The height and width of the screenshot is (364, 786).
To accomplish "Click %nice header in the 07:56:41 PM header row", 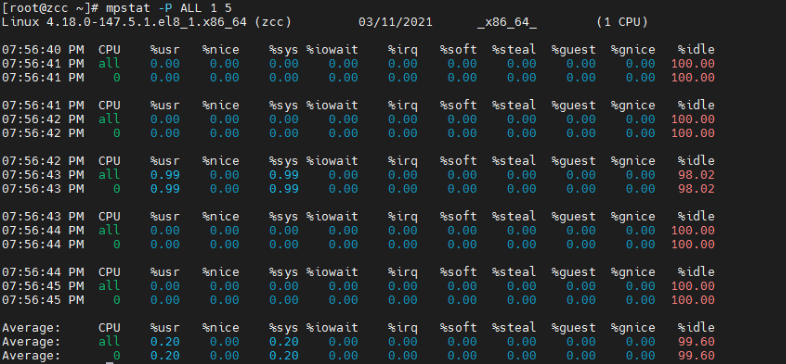I will 221,105.
